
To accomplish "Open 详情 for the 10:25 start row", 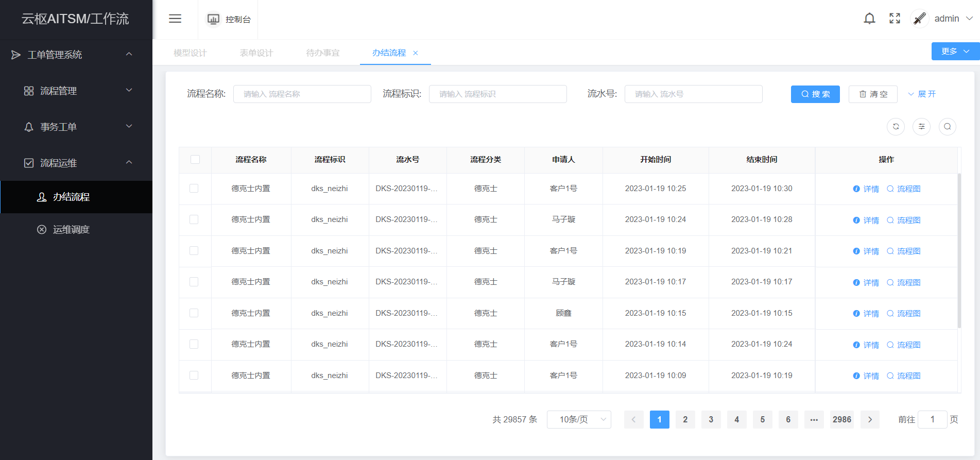I will [866, 189].
